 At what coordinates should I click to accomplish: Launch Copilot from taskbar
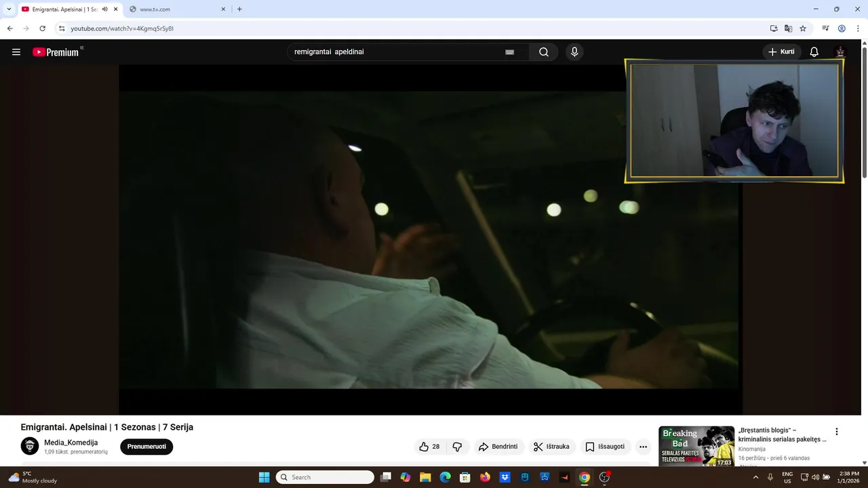[406, 477]
